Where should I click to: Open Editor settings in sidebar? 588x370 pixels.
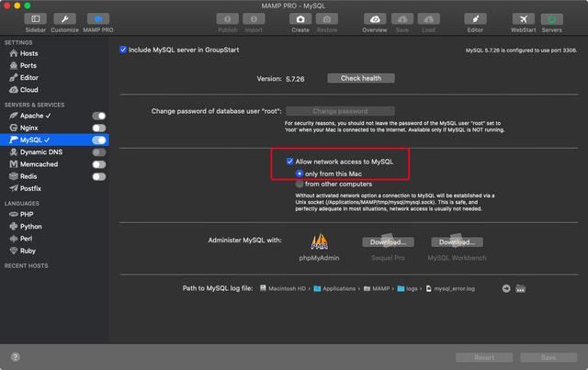pos(24,78)
